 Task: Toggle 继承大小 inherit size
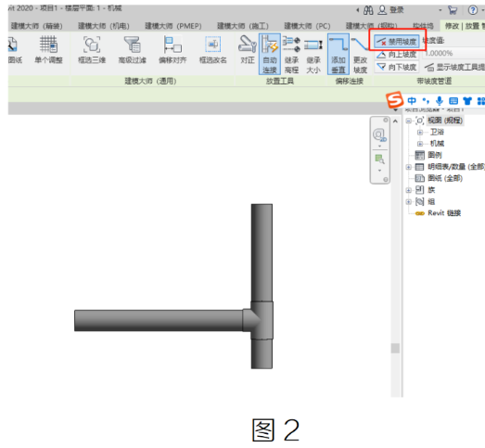point(313,55)
